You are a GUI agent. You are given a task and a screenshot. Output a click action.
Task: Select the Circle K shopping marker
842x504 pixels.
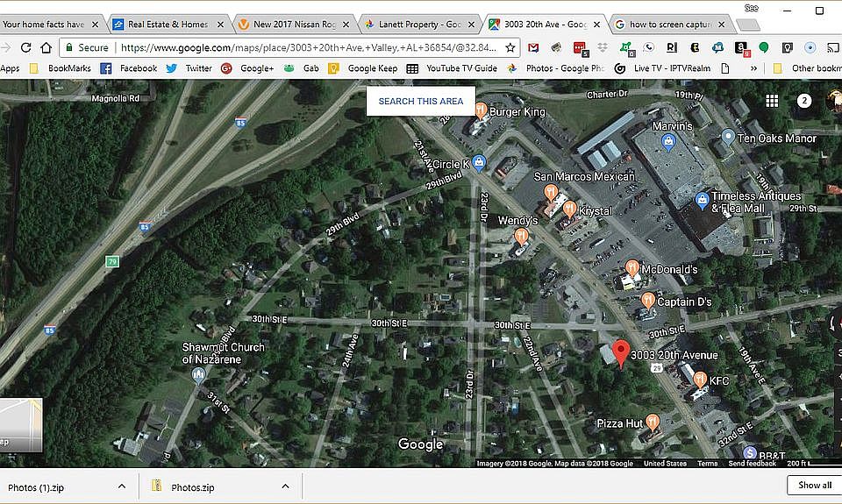point(479,162)
